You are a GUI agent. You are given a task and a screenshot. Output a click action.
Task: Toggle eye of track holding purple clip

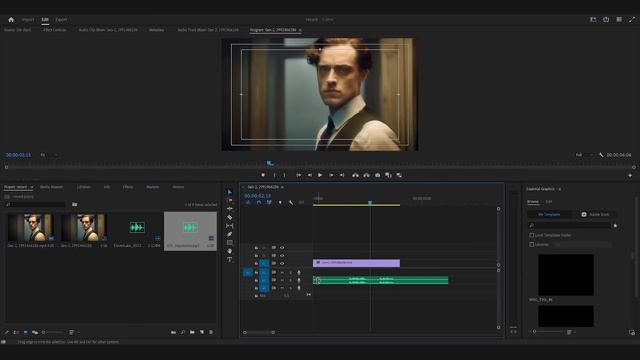282,263
